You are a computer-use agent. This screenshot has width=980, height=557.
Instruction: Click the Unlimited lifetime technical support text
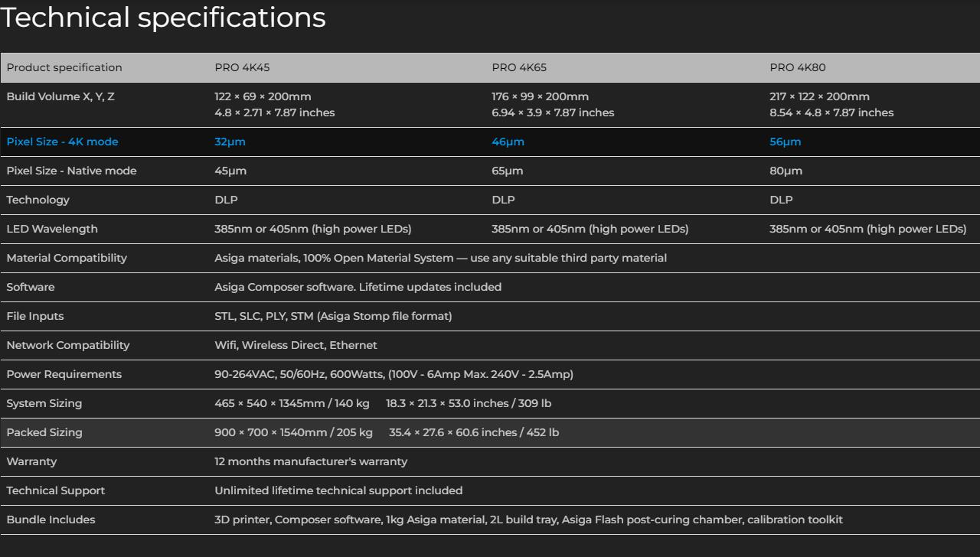(x=338, y=490)
